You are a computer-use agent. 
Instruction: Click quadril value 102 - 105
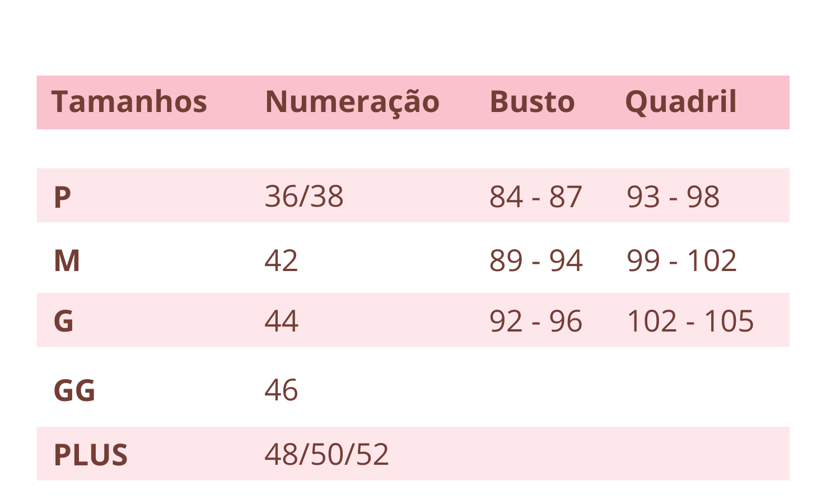click(x=690, y=321)
